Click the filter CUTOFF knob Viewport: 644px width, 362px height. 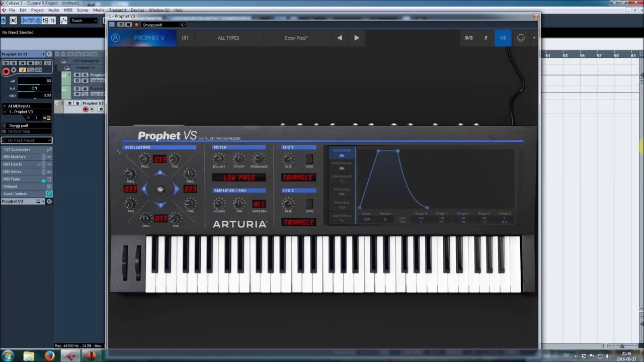(239, 159)
